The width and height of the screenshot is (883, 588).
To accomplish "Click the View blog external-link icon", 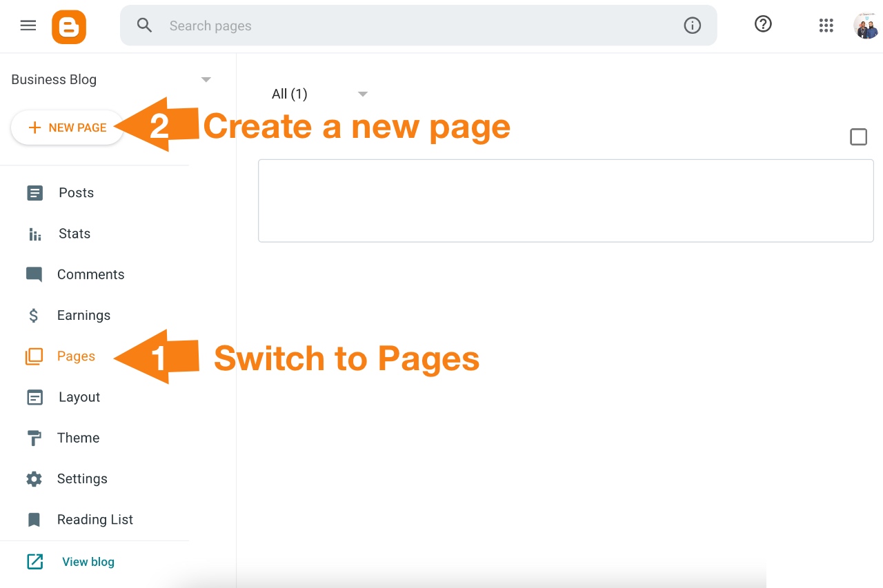I will point(34,562).
